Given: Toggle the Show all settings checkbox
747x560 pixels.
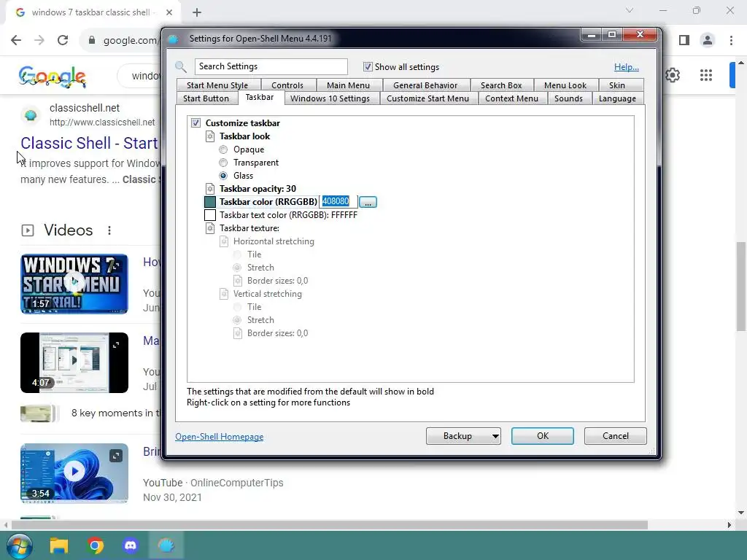Looking at the screenshot, I should click(368, 66).
